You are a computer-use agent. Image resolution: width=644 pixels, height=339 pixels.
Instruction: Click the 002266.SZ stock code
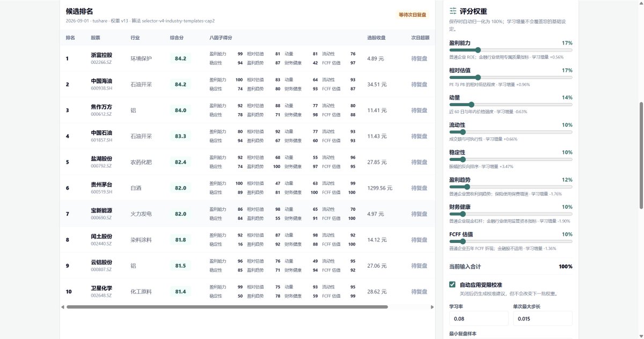pos(101,62)
